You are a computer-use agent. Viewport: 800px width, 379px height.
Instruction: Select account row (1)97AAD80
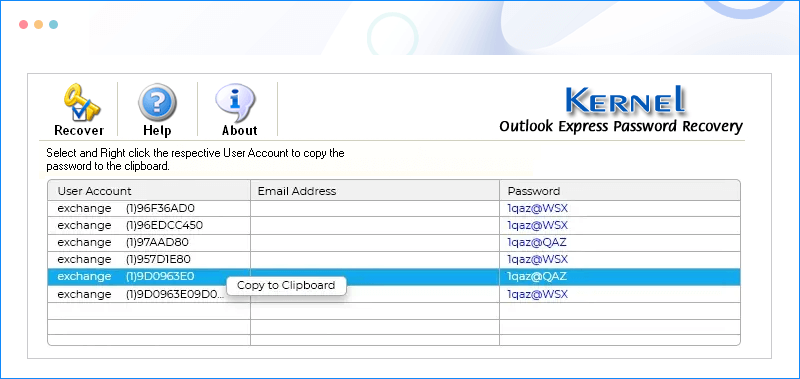[394, 242]
